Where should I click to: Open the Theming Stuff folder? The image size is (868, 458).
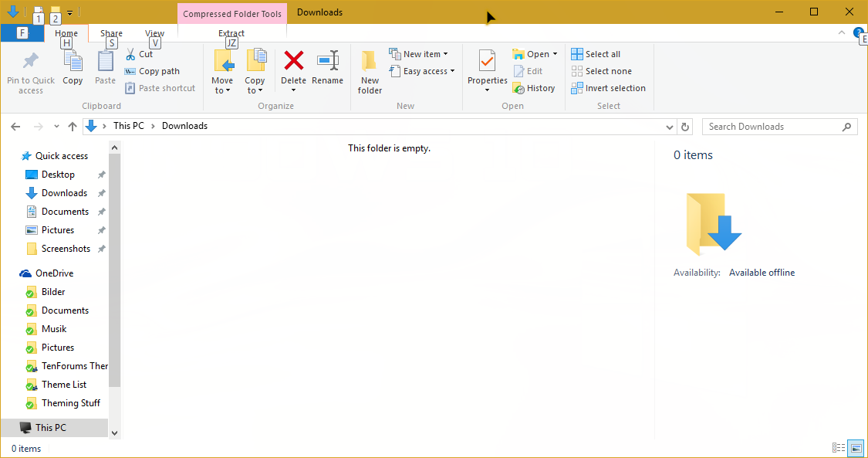point(71,403)
